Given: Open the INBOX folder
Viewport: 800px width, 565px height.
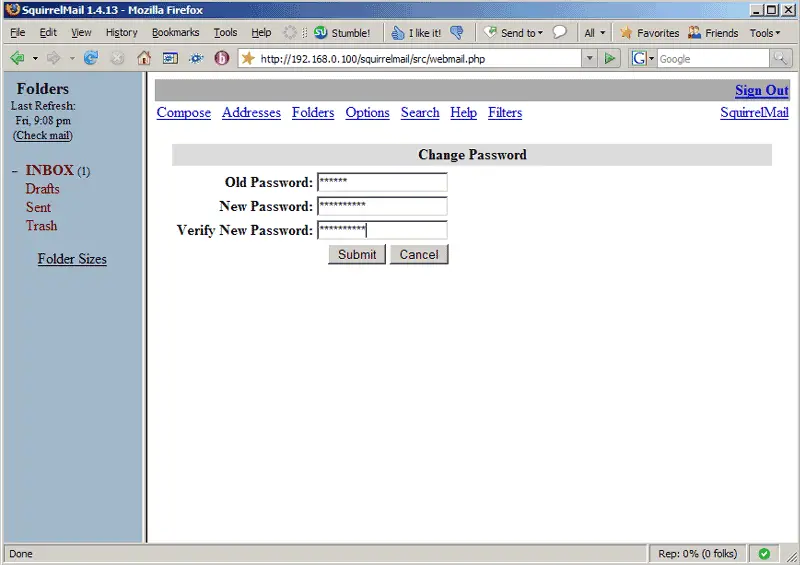Looking at the screenshot, I should (x=49, y=170).
